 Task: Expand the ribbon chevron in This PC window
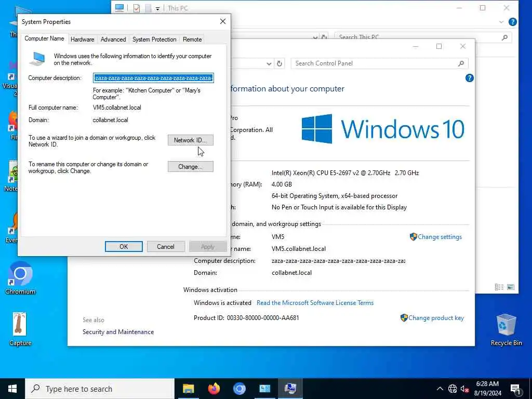pyautogui.click(x=501, y=22)
